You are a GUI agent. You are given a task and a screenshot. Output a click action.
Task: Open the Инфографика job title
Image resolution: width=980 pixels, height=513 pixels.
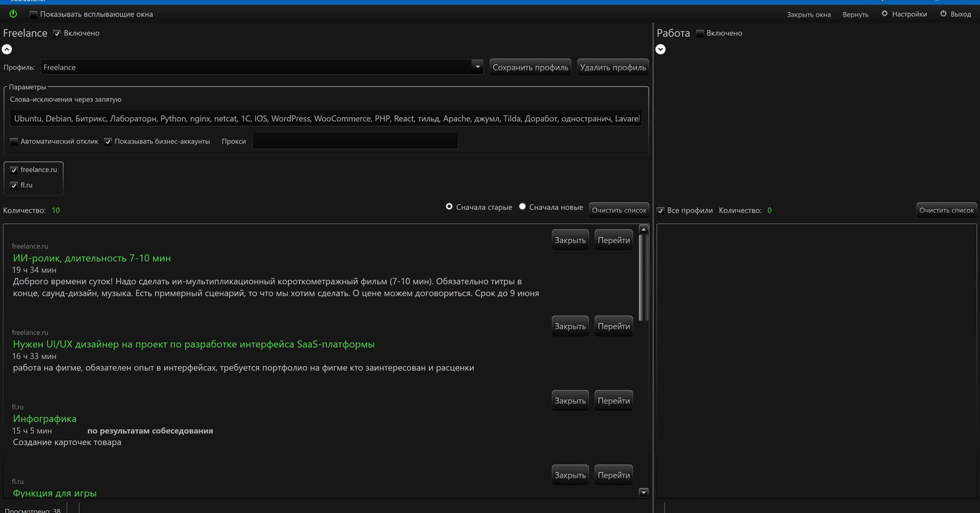[x=44, y=419]
